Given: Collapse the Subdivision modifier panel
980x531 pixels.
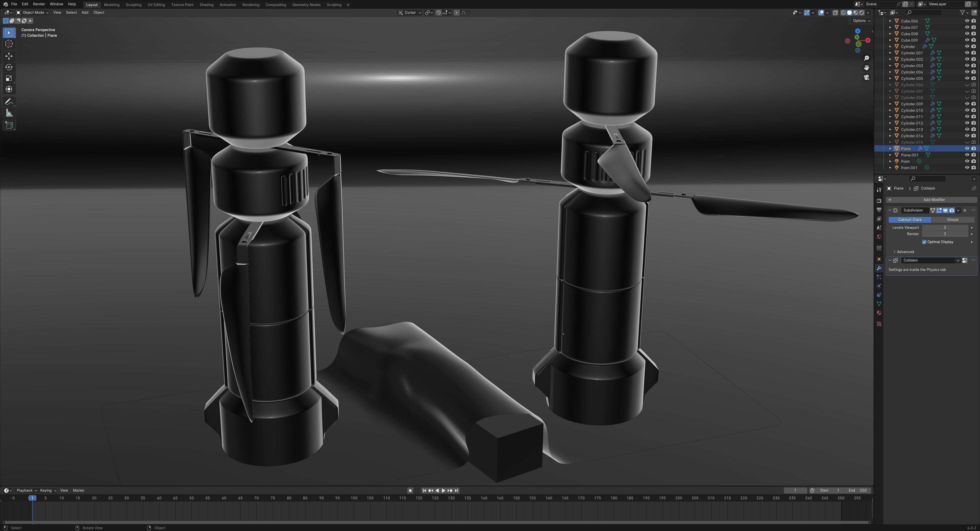Looking at the screenshot, I should 890,210.
